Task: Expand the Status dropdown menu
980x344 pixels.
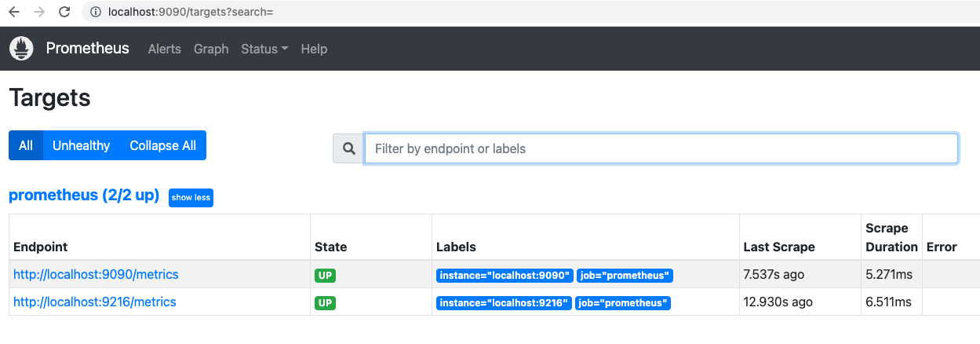Action: (264, 49)
